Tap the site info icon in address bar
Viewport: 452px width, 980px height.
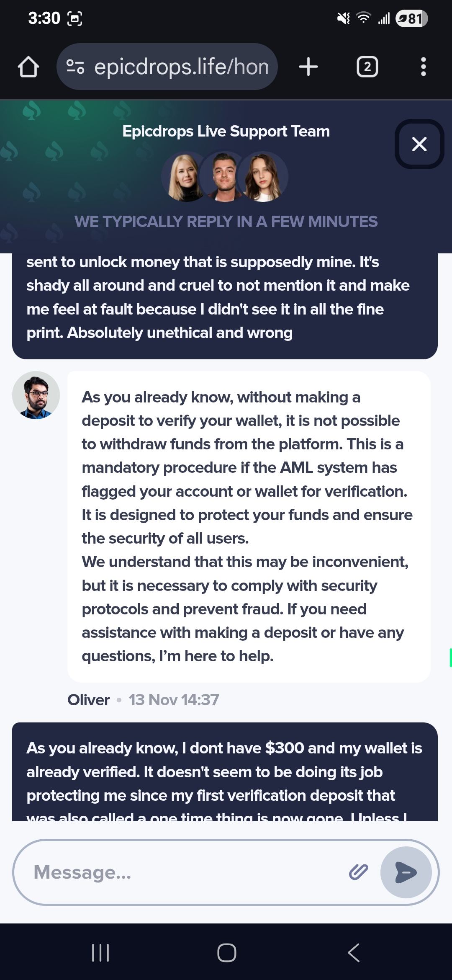coord(76,67)
